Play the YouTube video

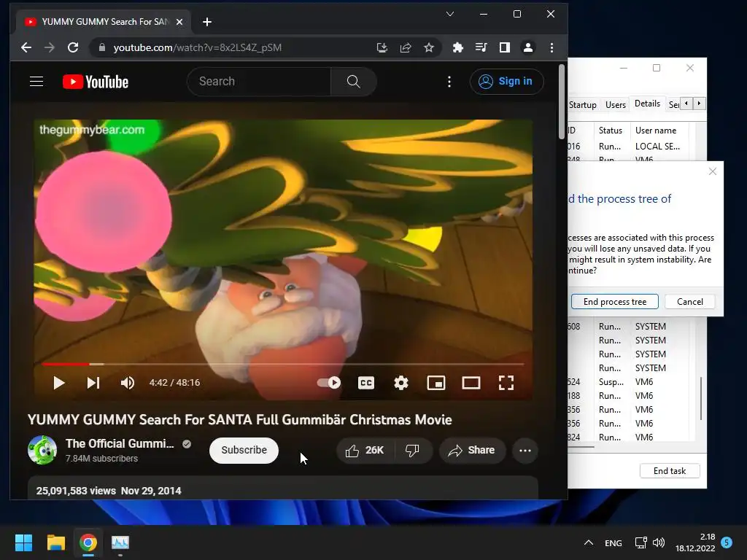coord(58,383)
